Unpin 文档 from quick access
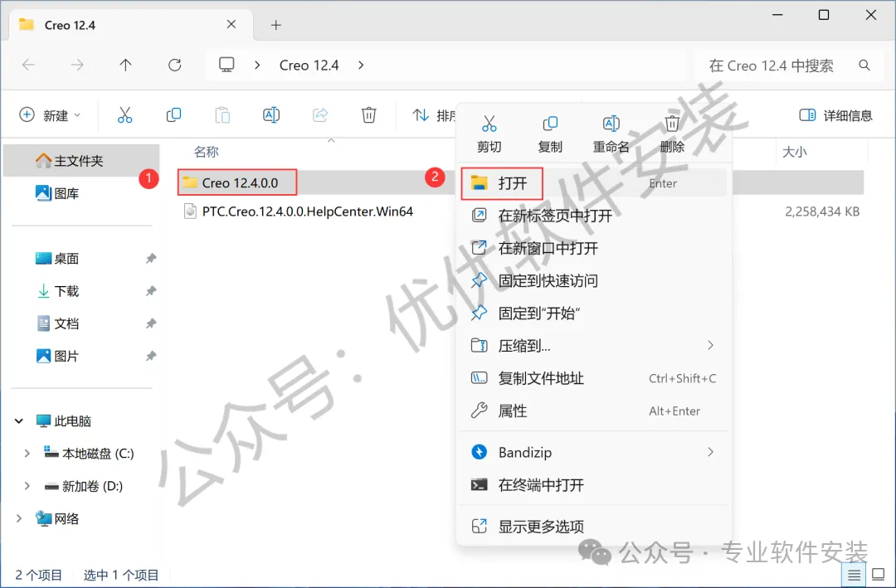This screenshot has width=896, height=588. 151,323
